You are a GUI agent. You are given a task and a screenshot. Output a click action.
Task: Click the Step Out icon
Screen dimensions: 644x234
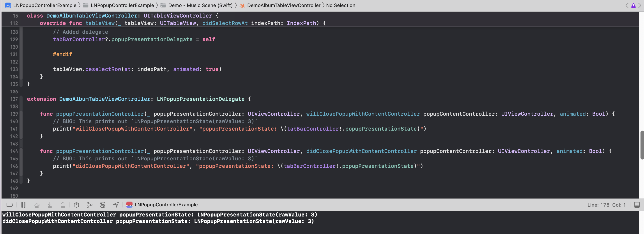(x=63, y=205)
